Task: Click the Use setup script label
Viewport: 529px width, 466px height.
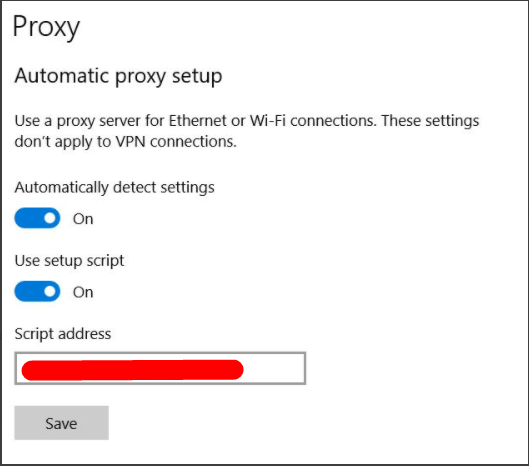Action: (69, 261)
